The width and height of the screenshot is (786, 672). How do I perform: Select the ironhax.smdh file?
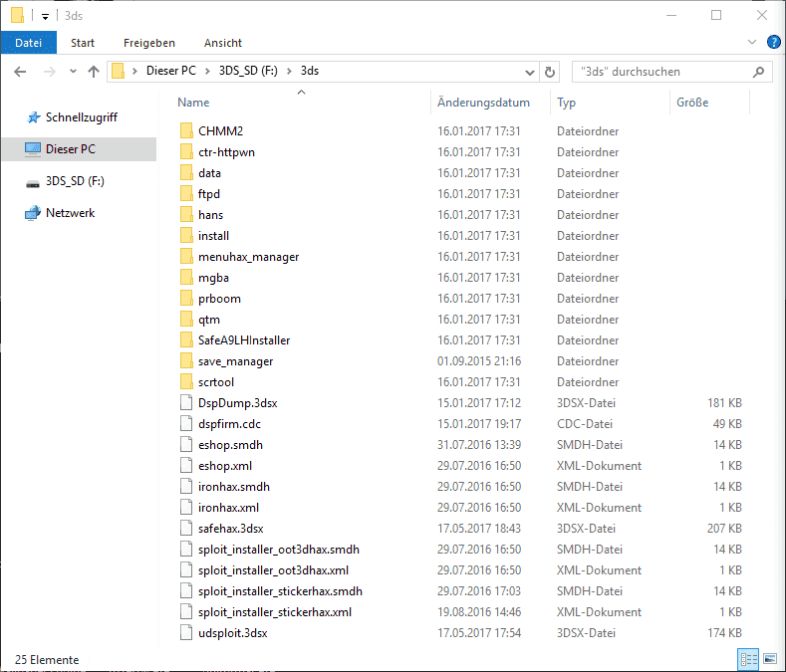coord(234,487)
